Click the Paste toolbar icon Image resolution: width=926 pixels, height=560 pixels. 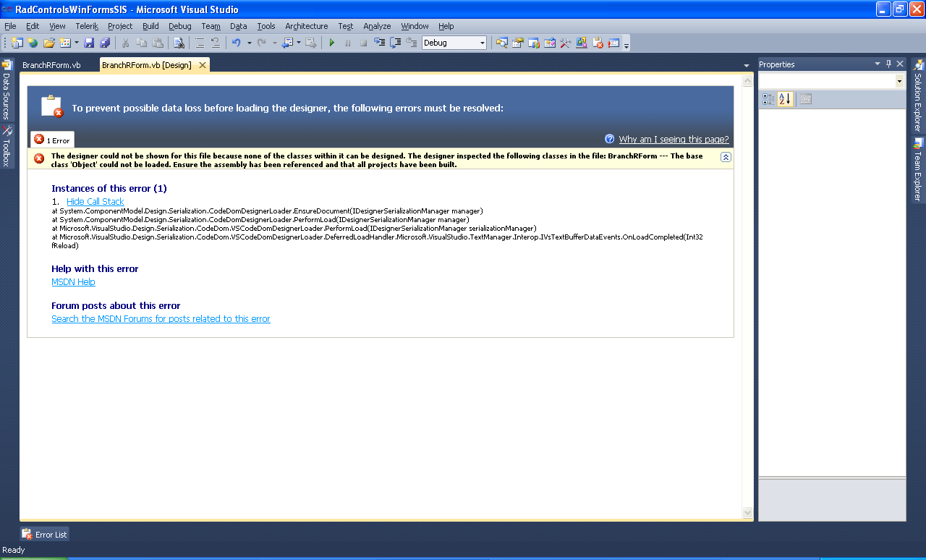(157, 43)
